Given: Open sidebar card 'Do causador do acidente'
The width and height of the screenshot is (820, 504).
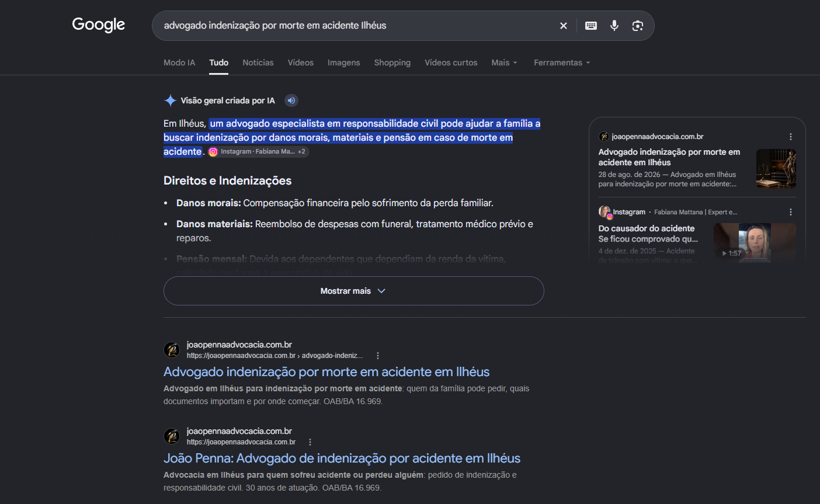Looking at the screenshot, I should tap(648, 234).
